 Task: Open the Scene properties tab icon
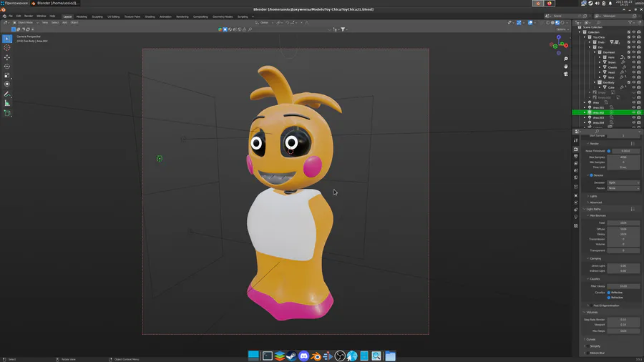pos(576,170)
